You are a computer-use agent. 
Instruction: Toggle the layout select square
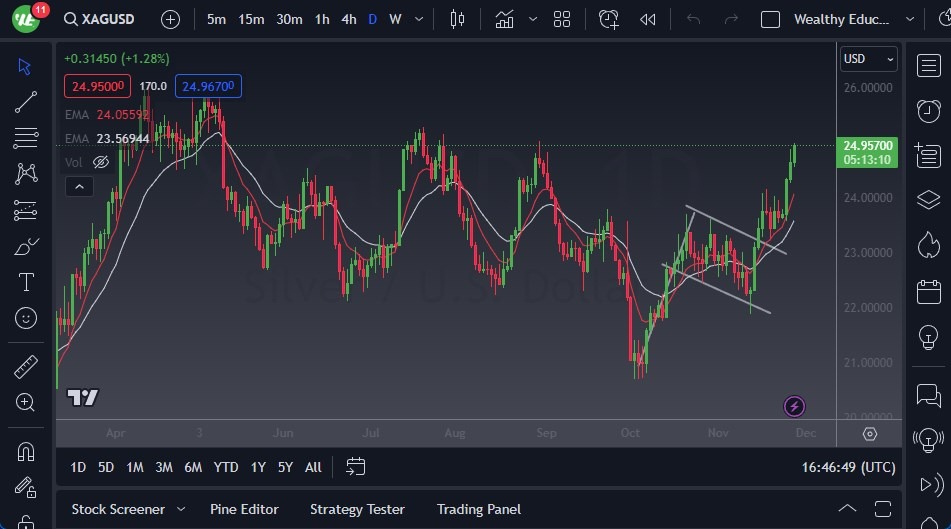[x=770, y=19]
